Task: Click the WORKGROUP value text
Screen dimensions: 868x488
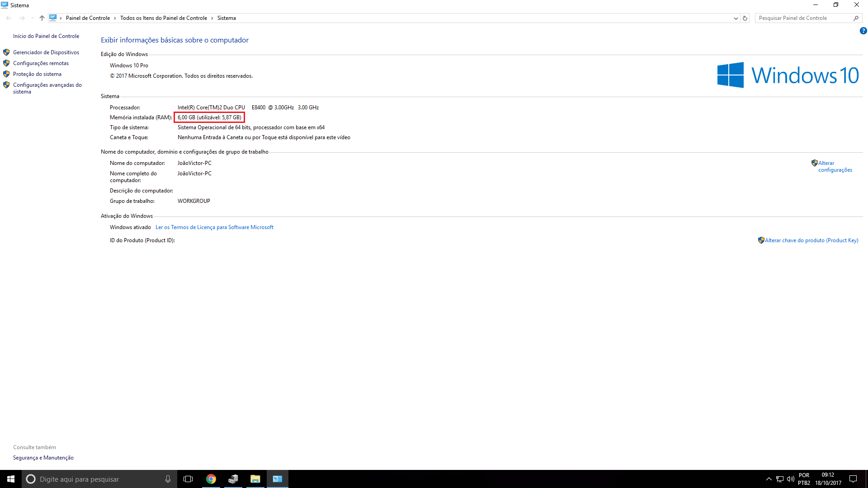Action: pos(194,201)
